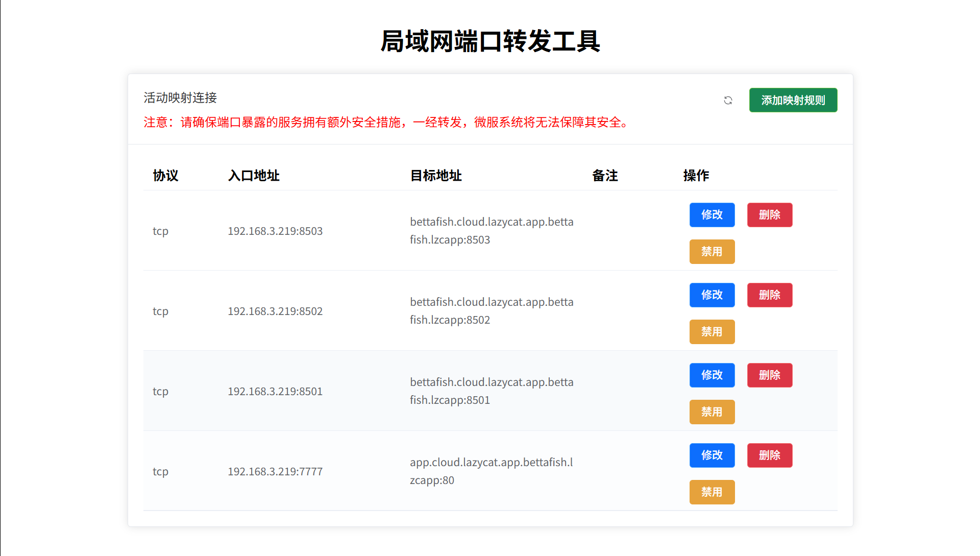Image resolution: width=980 pixels, height=556 pixels.
Task: Edit the 192.168.3.219:8502 rule
Action: click(x=712, y=295)
